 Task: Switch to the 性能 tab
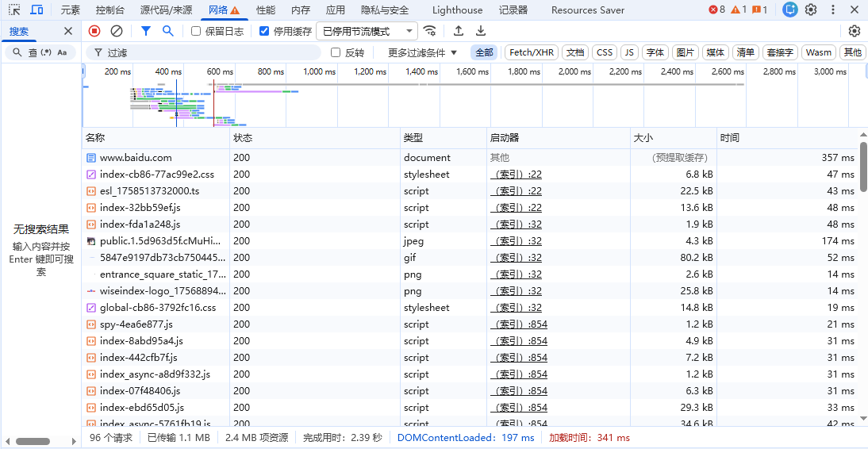tap(266, 10)
